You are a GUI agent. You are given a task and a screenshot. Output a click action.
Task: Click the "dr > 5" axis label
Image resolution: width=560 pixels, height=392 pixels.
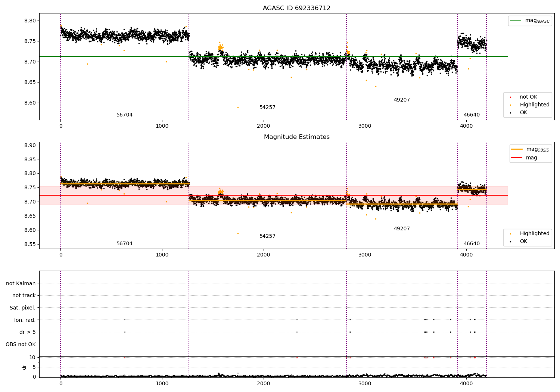click(28, 332)
